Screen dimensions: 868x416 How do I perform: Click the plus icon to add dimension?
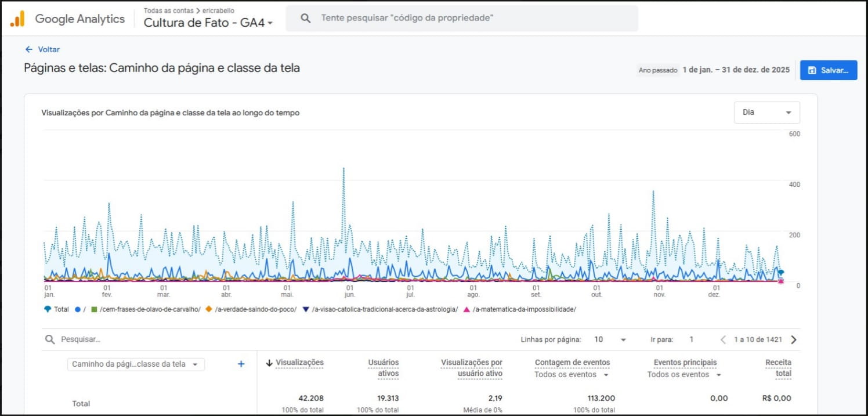coord(241,364)
